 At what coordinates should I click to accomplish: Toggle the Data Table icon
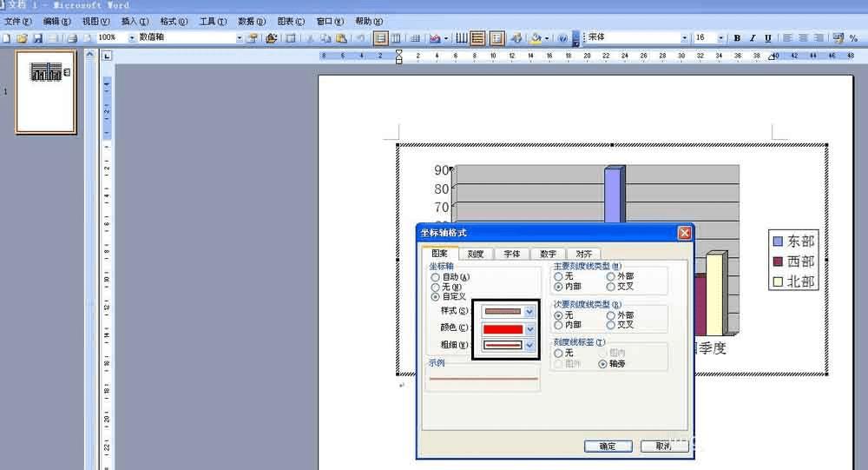pos(415,37)
